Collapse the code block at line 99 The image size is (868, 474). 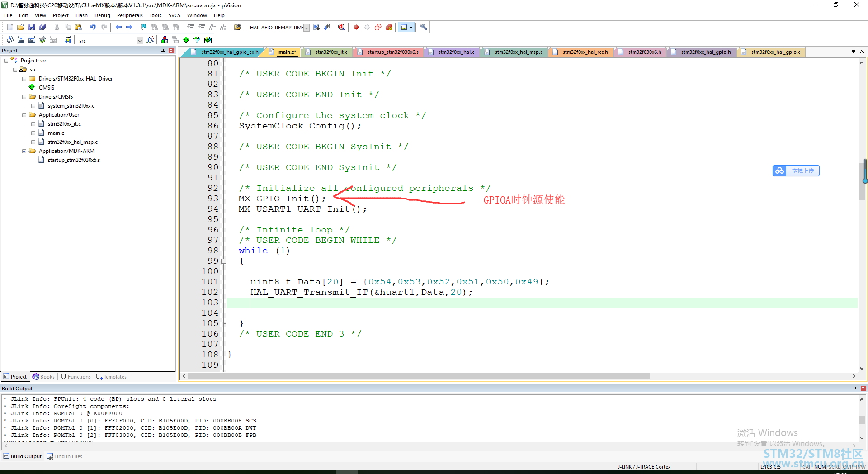click(x=223, y=261)
